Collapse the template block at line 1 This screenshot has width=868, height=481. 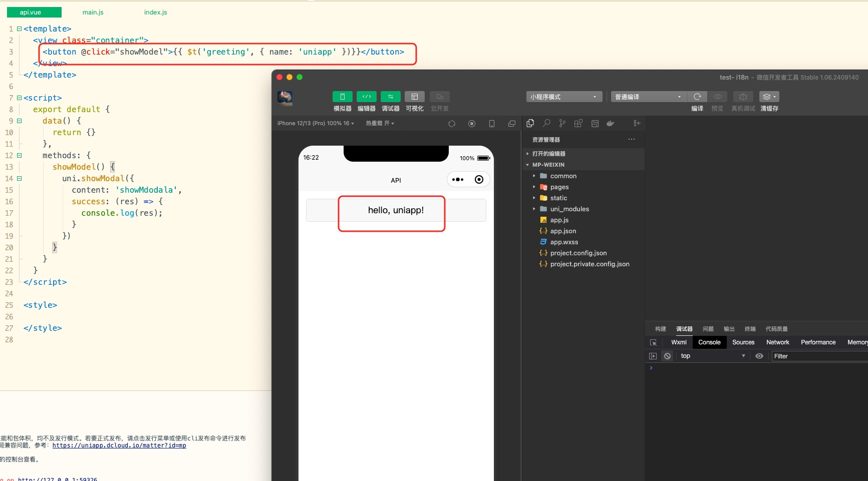click(x=19, y=29)
